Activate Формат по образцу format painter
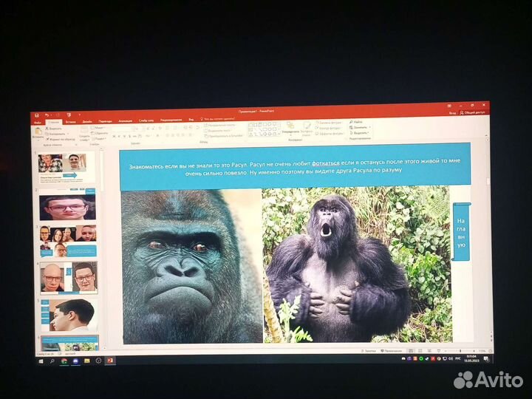This screenshot has height=399, width=532. coord(61,139)
